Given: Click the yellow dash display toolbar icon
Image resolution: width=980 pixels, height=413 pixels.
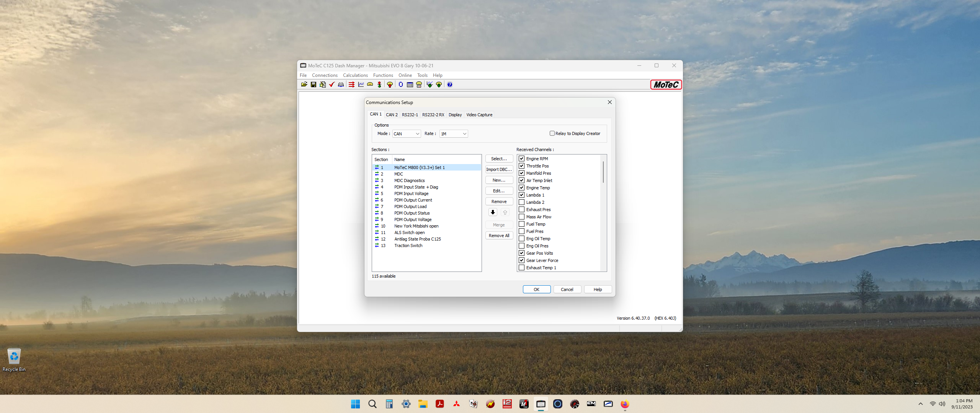Looking at the screenshot, I should (x=370, y=85).
